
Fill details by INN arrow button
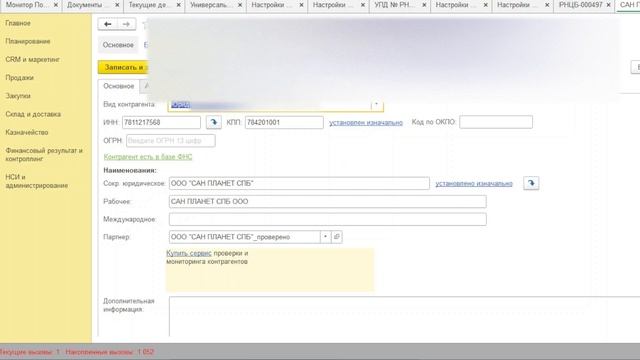tap(213, 122)
